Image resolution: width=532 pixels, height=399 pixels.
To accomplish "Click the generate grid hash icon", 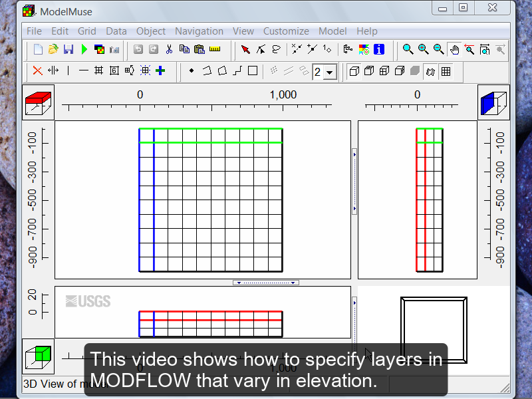I will pyautogui.click(x=98, y=70).
